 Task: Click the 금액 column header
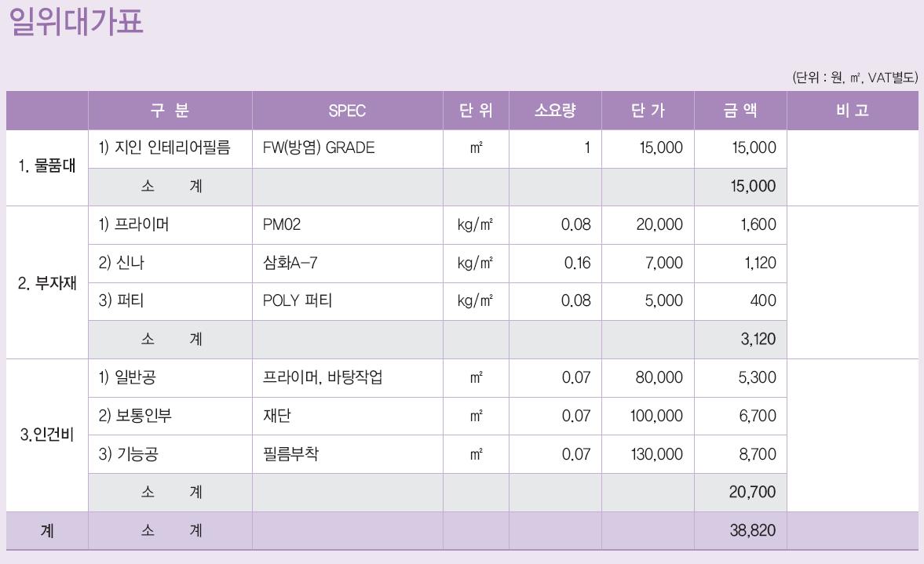(x=741, y=110)
